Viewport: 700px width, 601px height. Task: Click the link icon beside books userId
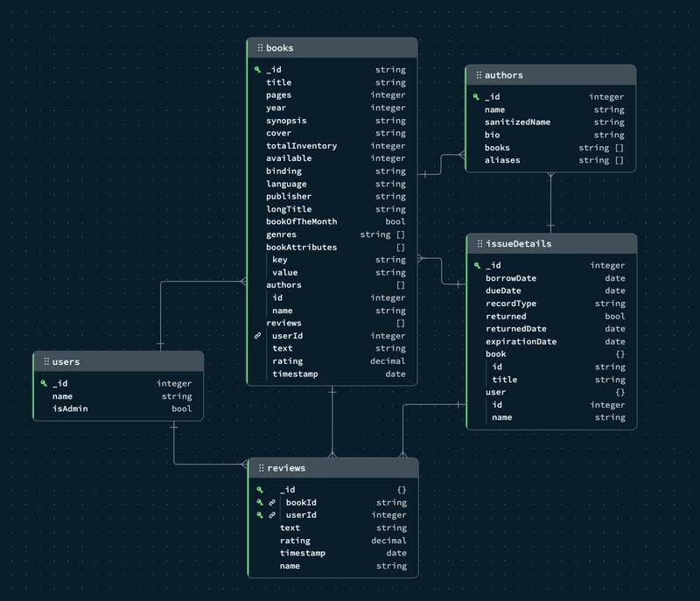[x=257, y=336]
